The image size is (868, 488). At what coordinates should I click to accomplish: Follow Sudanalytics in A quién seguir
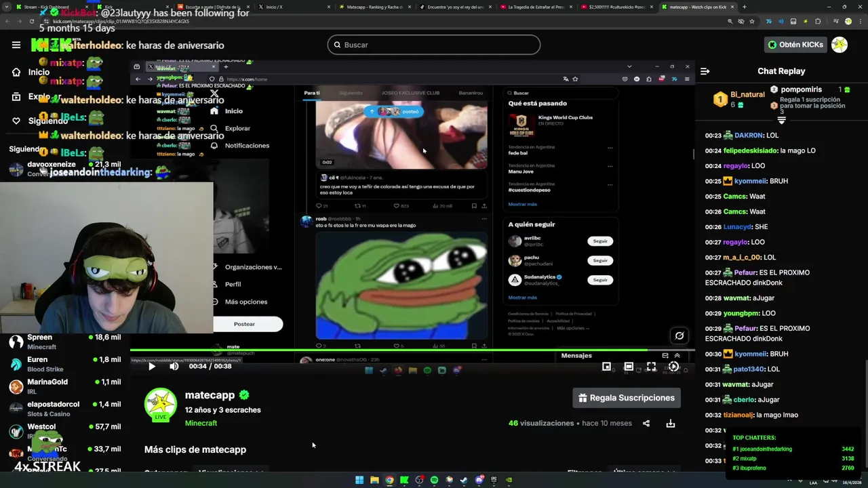coord(600,279)
